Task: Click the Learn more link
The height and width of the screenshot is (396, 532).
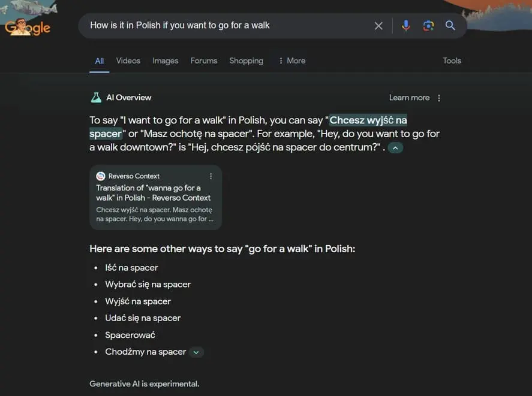Action: tap(409, 98)
